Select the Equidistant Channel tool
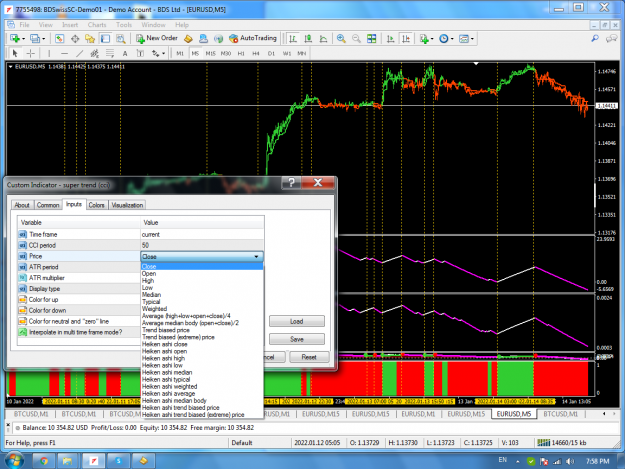The width and height of the screenshot is (625, 469). click(94, 53)
